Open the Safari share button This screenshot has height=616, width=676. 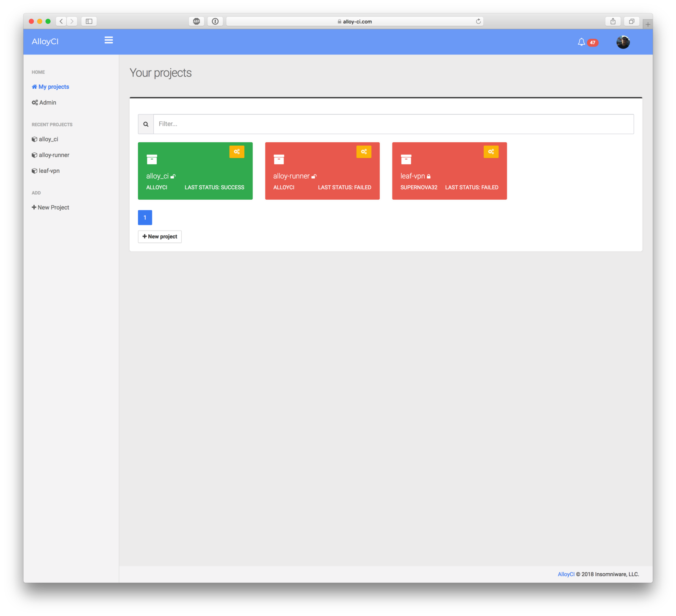613,21
